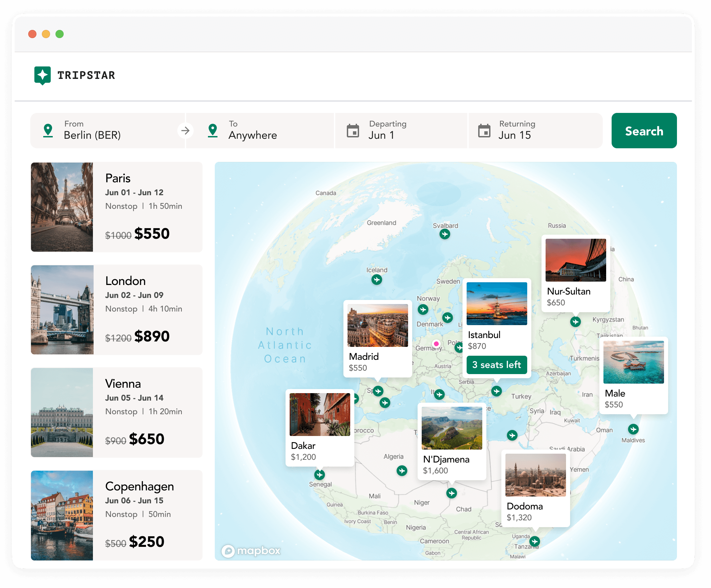The image size is (711, 588).
Task: Click the '3 seats left' badge on Istanbul
Action: [x=497, y=365]
